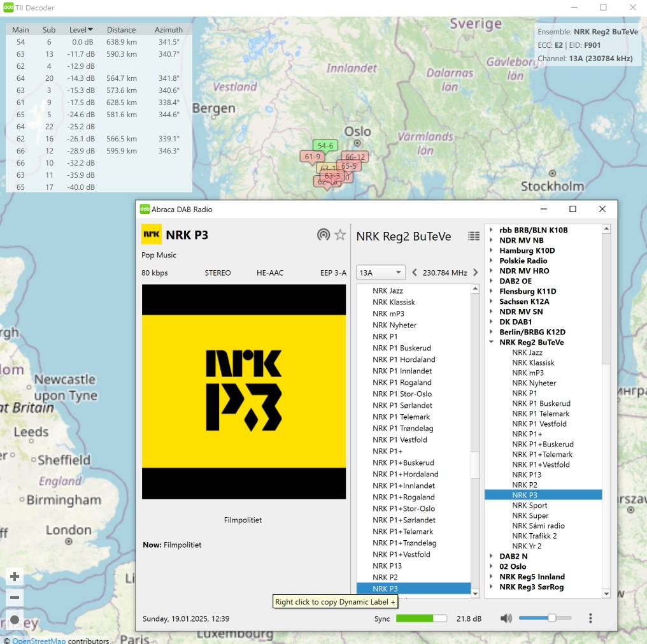Screen dimensions: 647x644
Task: Select NRK P1 Telemark in service list
Action: coord(401,417)
